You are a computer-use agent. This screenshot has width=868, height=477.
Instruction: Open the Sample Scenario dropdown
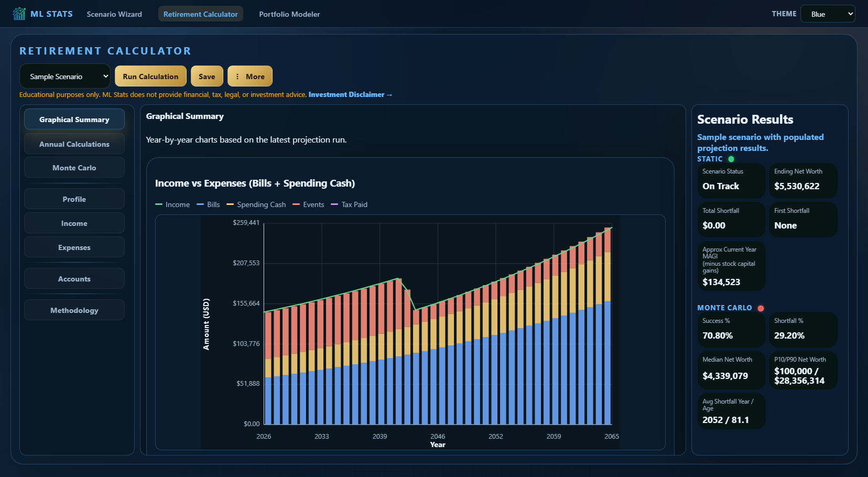65,76
